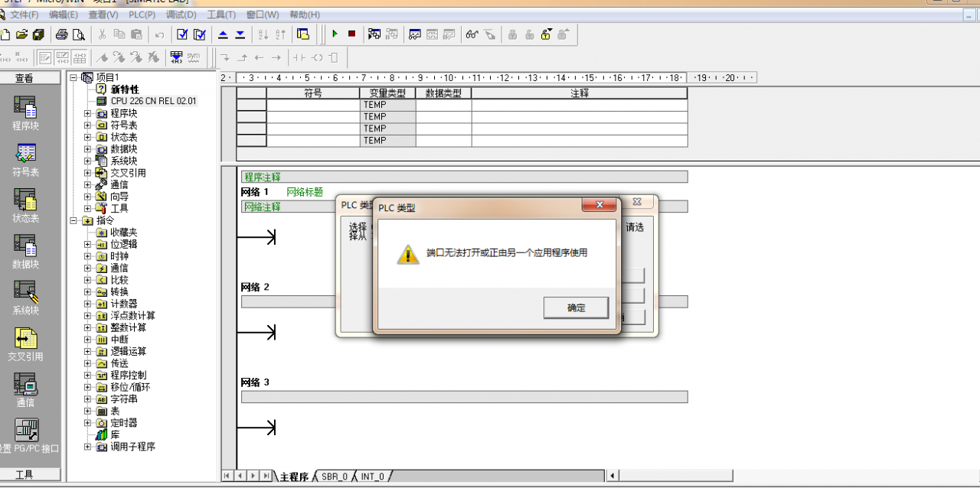
Task: Open Set PG/PC Interface in view bar
Action: coord(28,436)
